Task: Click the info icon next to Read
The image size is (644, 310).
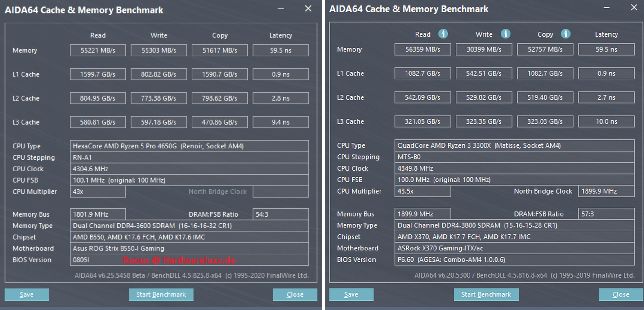Action: tap(443, 34)
